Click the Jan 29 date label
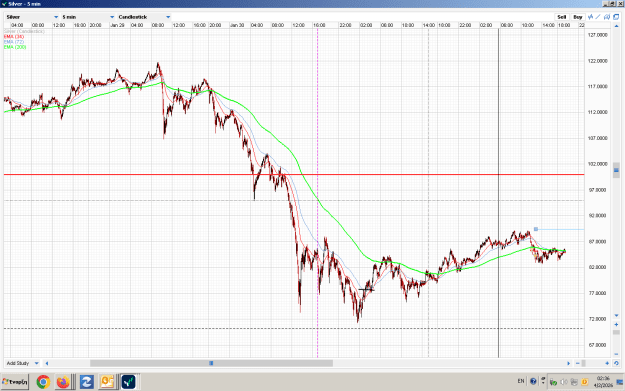Screen dimensions: 625x391 coord(117,25)
